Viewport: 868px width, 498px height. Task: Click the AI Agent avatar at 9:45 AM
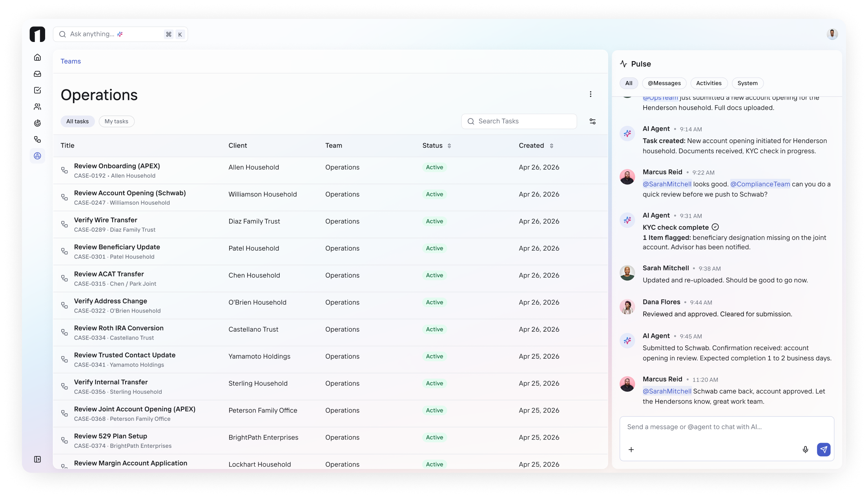coord(627,340)
